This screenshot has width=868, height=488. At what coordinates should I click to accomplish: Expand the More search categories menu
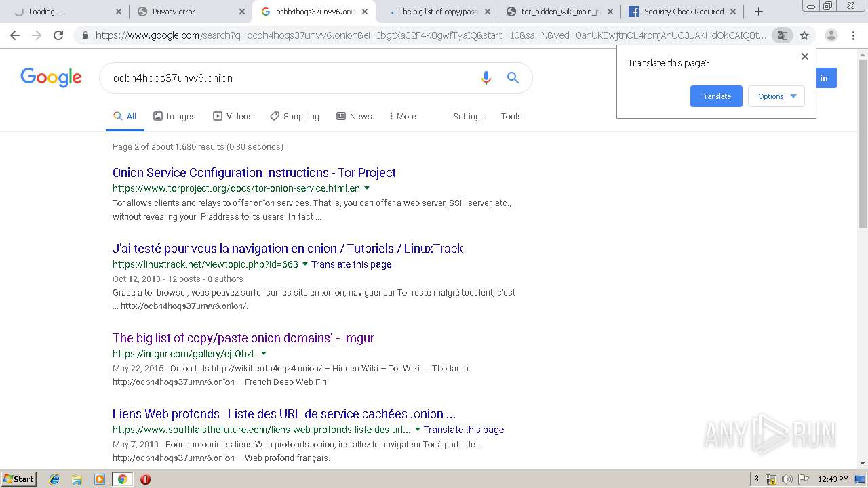[x=402, y=116]
